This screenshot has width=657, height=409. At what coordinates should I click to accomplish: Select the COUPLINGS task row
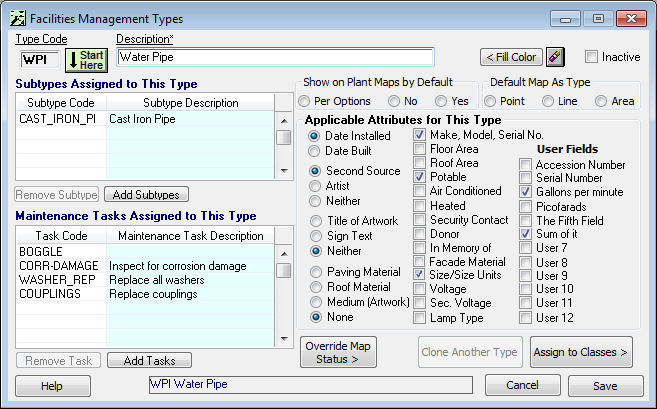click(146, 294)
